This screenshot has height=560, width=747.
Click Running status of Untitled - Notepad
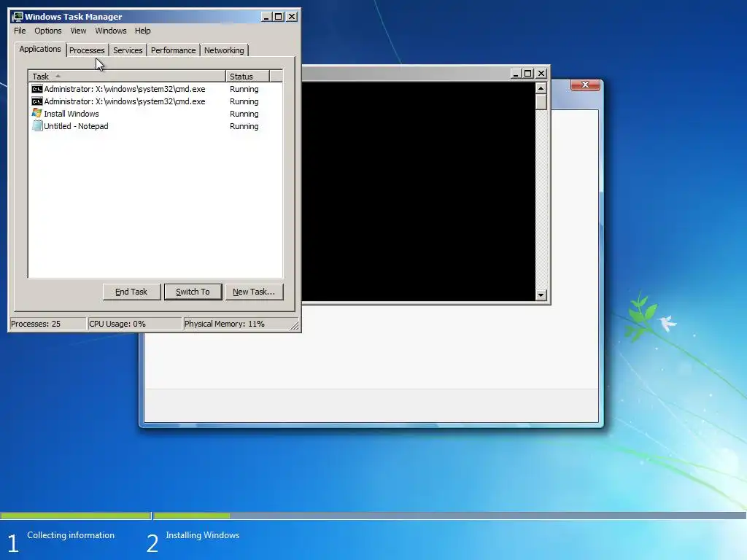pyautogui.click(x=244, y=126)
